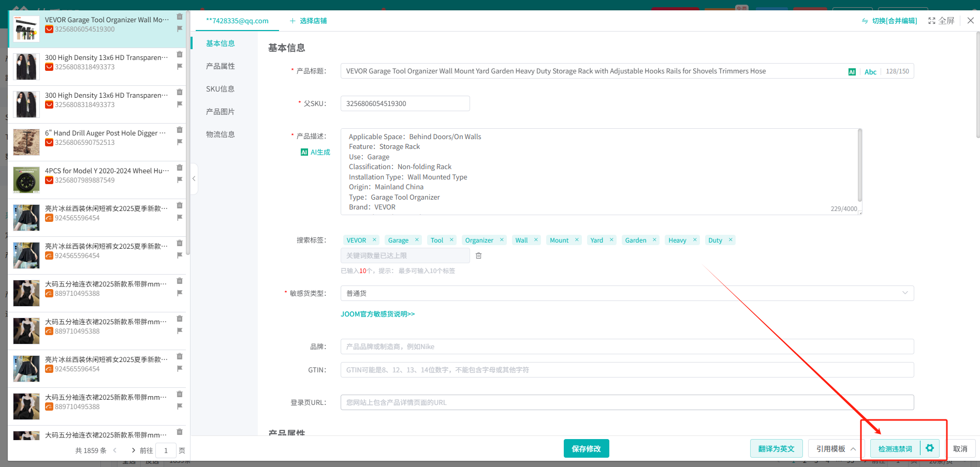This screenshot has height=467, width=980.
Task: Toggle 全屏 fullscreen mode
Action: (x=941, y=21)
